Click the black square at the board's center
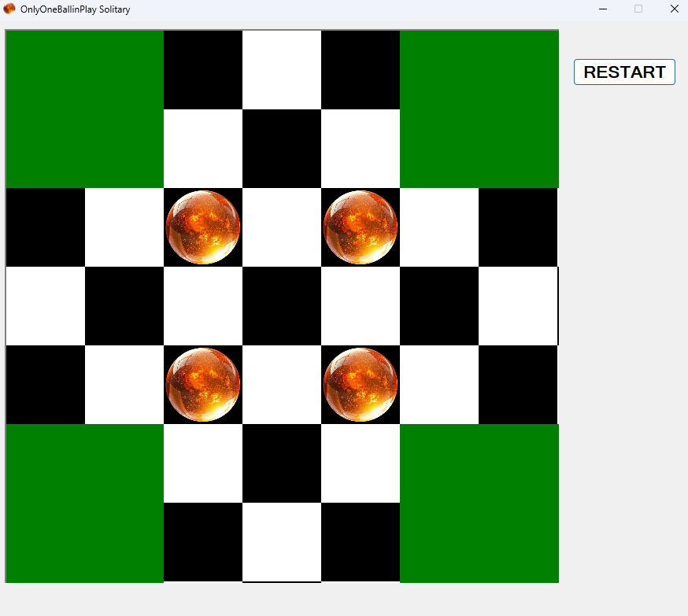This screenshot has width=688, height=616. 282,306
